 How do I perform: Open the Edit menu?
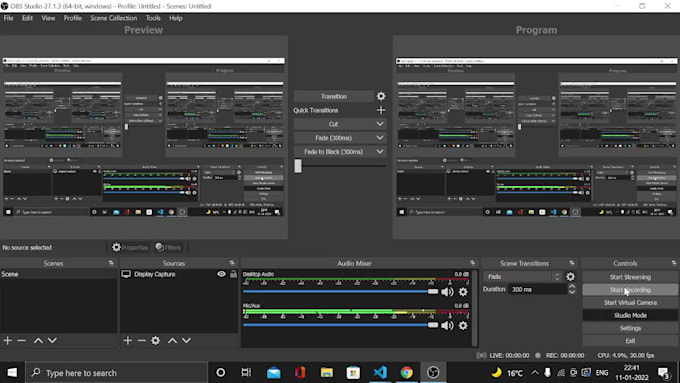(x=27, y=18)
